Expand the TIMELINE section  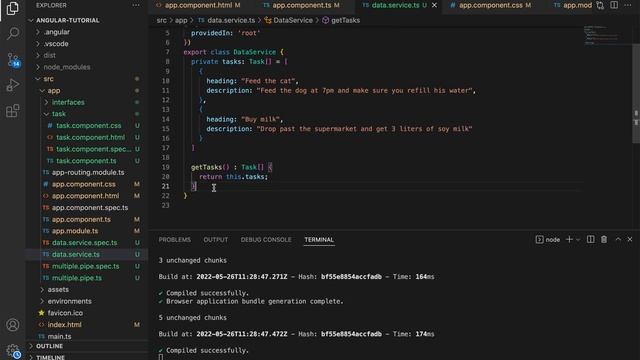87,357
